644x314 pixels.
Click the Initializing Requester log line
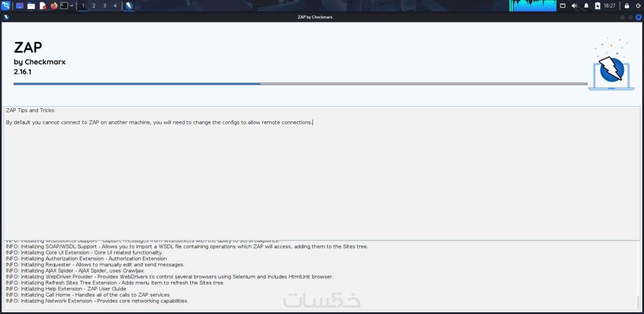pyautogui.click(x=95, y=265)
